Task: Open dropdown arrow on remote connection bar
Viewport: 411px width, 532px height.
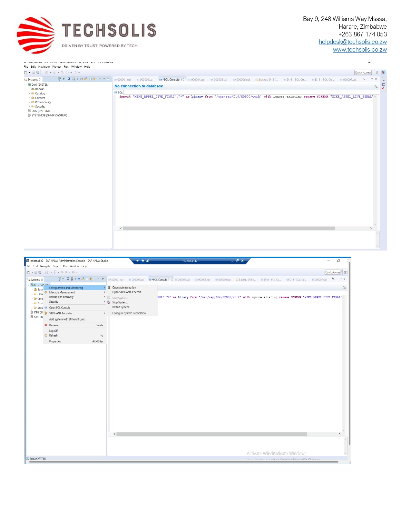Action: pos(138,261)
